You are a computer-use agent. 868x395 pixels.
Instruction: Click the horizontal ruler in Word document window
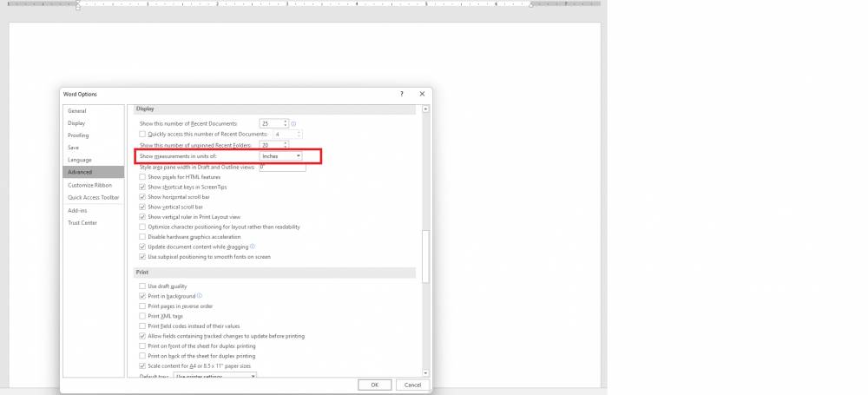[303, 3]
